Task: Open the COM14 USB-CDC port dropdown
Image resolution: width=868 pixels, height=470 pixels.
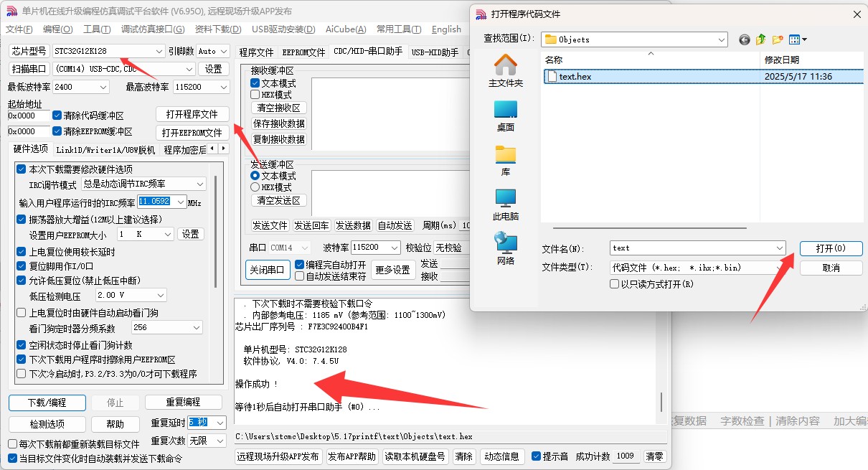Action: pos(123,69)
